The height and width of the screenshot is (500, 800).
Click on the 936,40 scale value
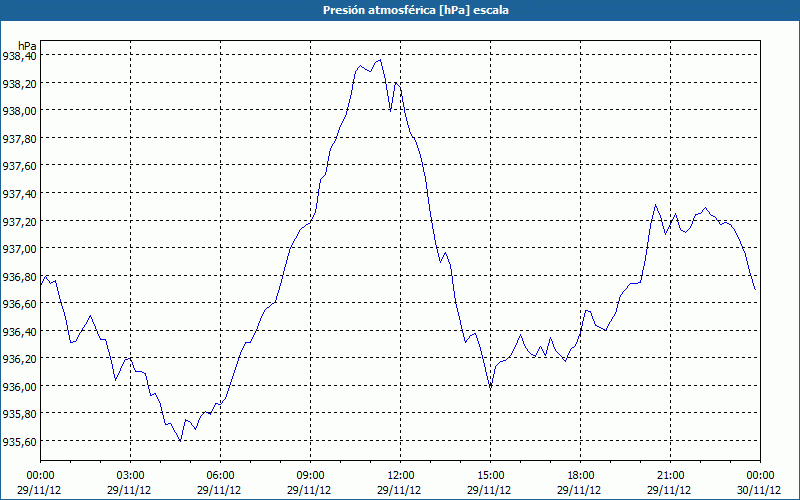[x=19, y=332]
